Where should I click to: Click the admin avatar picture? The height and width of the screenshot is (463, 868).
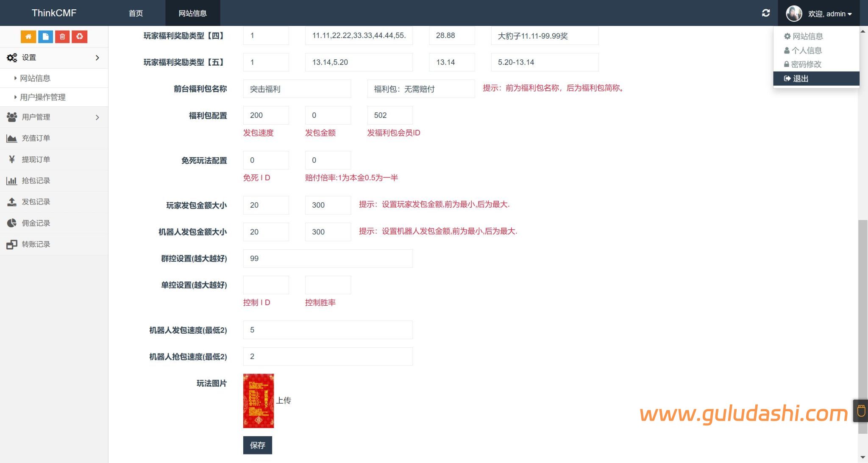pyautogui.click(x=794, y=14)
